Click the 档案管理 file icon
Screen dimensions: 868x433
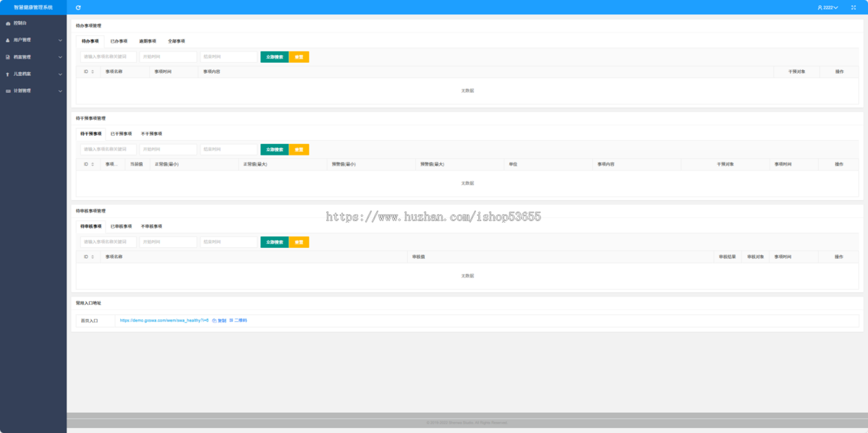coord(8,57)
